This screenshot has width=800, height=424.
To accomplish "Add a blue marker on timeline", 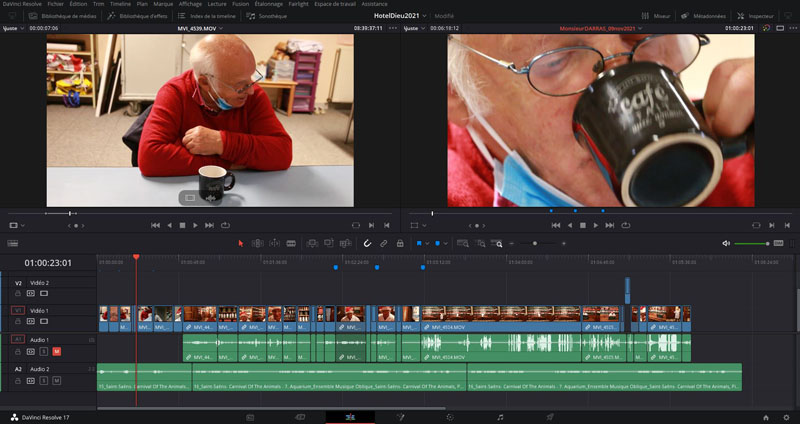I will point(437,243).
